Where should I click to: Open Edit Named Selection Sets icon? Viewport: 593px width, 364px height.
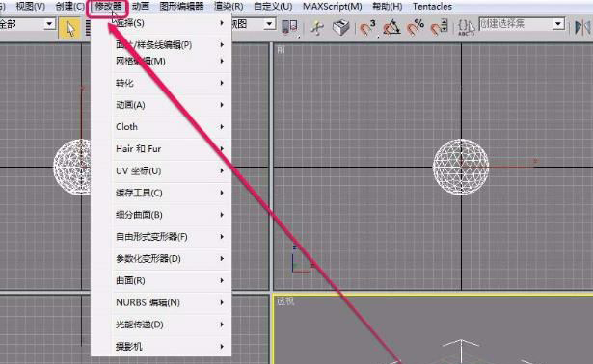[x=466, y=28]
